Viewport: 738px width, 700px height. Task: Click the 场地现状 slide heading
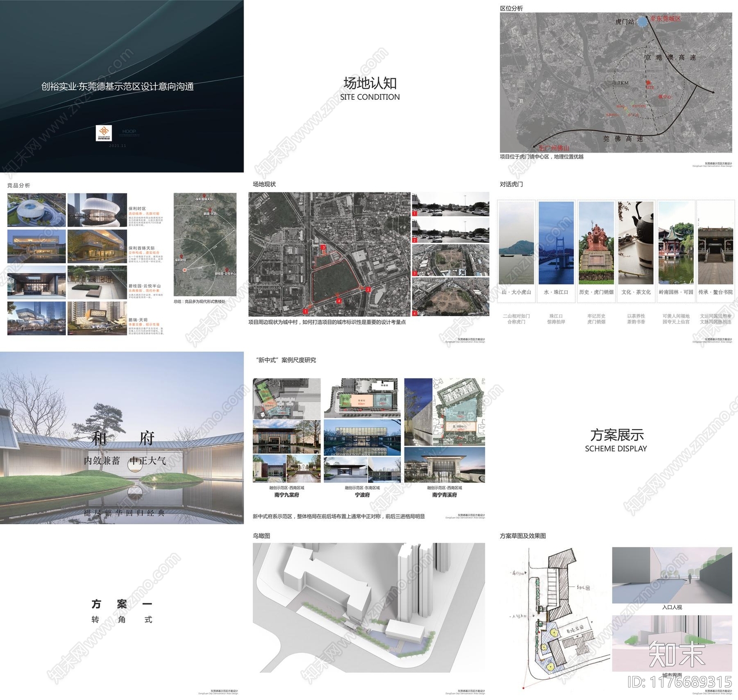pos(264,184)
